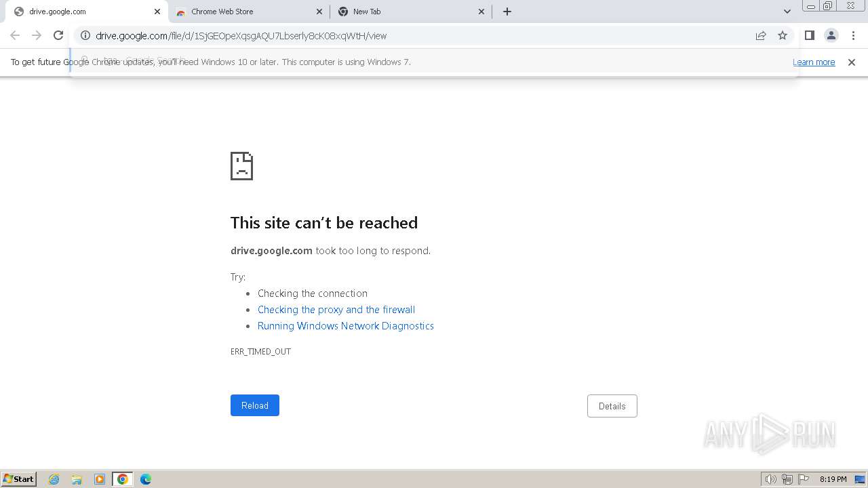868x488 pixels.
Task: Close the New Tab tab
Action: [x=481, y=12]
